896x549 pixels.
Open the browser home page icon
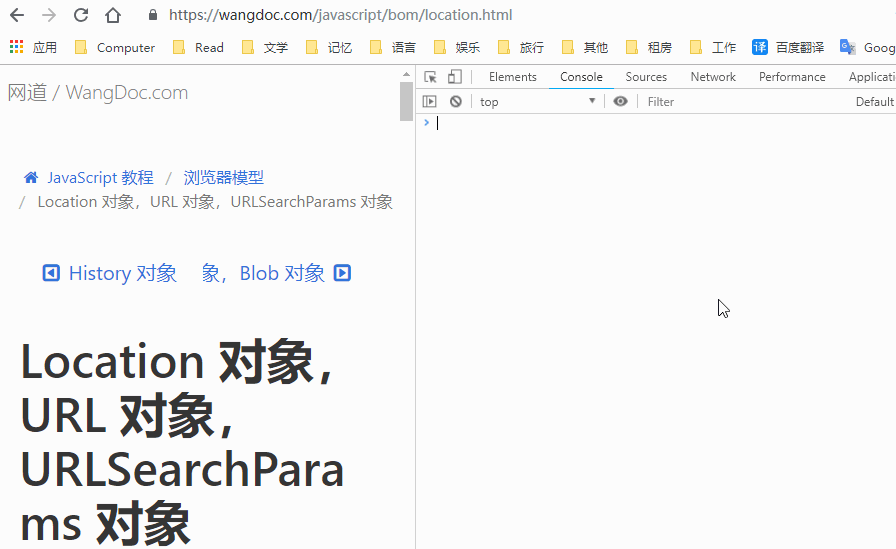(113, 15)
